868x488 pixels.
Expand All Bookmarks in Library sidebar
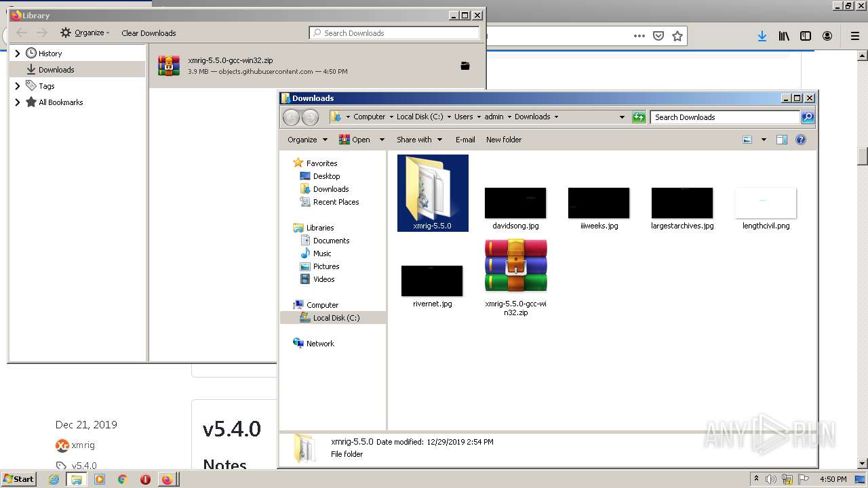(x=18, y=102)
